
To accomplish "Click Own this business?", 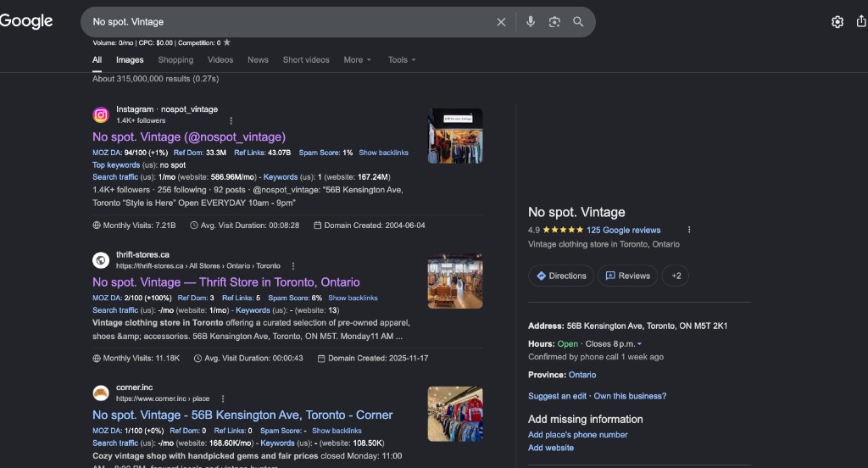I will pos(630,396).
